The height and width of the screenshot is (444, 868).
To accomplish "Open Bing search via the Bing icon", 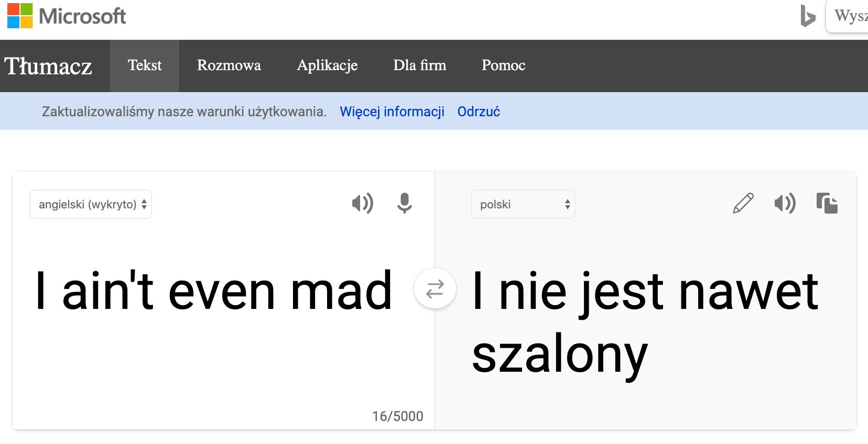I will 807,17.
